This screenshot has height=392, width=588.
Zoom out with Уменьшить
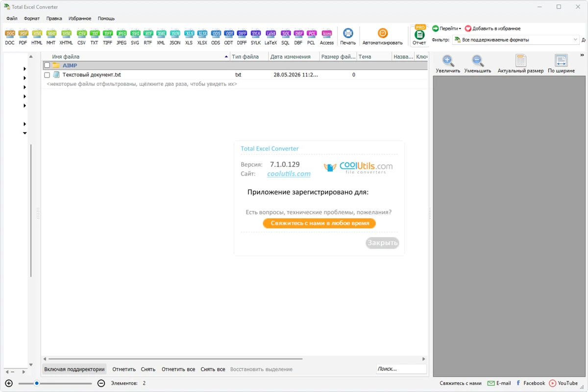tap(478, 64)
